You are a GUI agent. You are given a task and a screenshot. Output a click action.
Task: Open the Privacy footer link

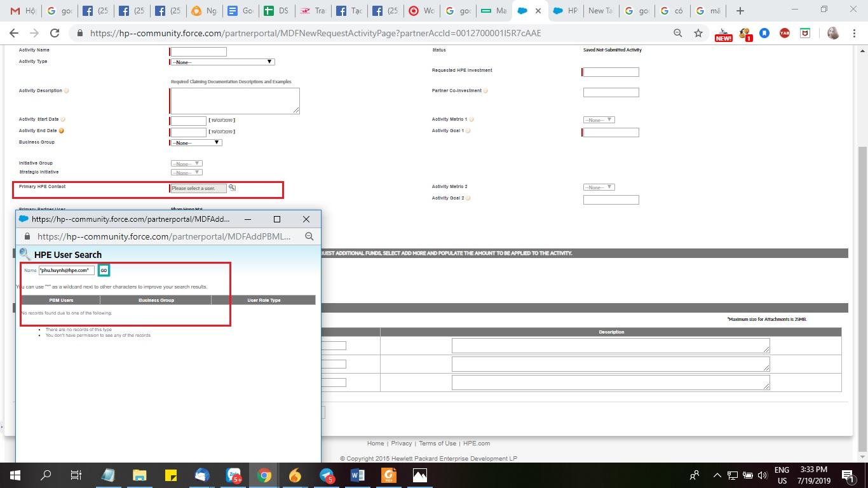click(402, 444)
